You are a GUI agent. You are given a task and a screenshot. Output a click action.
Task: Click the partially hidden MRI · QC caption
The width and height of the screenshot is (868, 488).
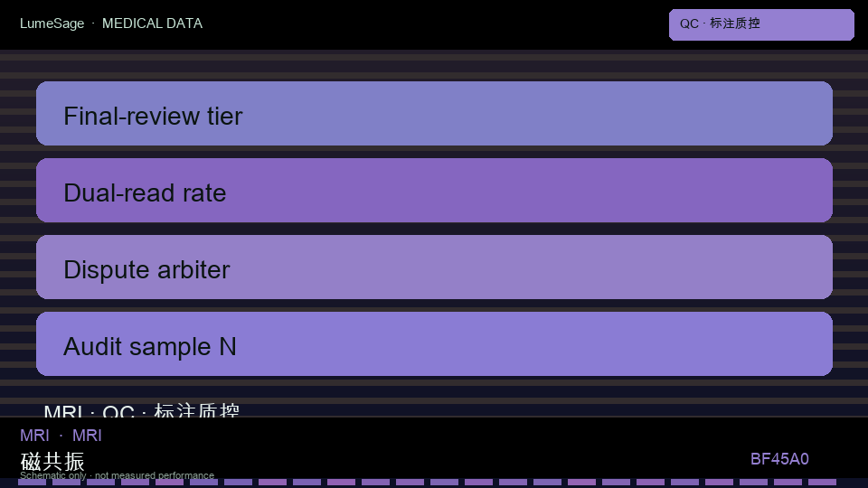[142, 410]
